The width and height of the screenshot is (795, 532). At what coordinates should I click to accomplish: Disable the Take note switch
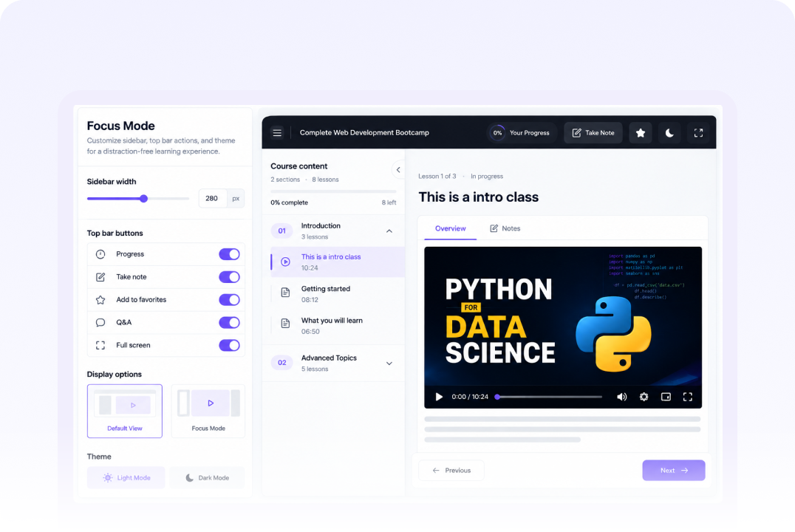click(229, 277)
